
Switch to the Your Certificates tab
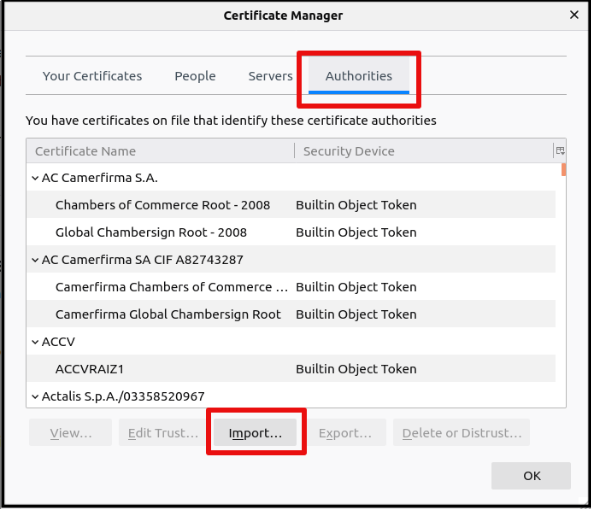(92, 76)
